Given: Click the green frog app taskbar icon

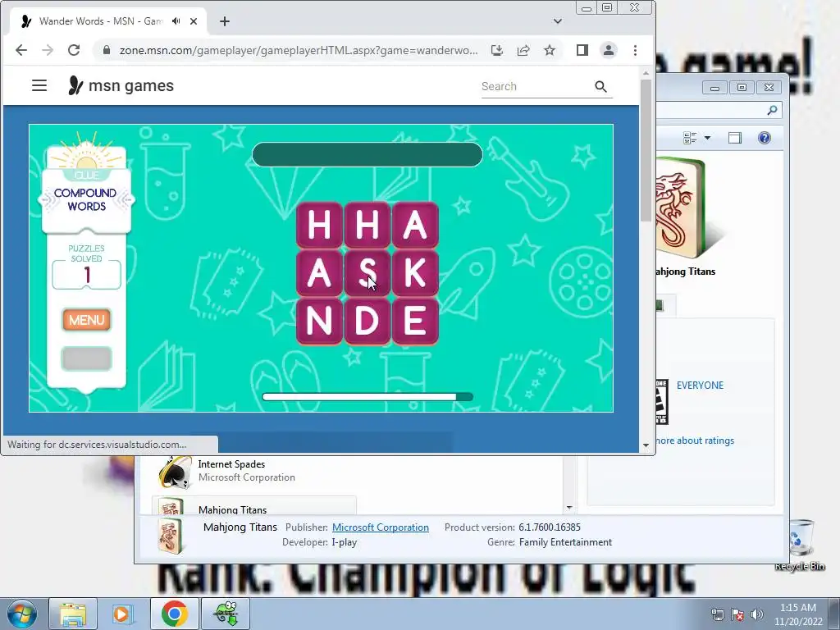Looking at the screenshot, I should click(x=226, y=614).
